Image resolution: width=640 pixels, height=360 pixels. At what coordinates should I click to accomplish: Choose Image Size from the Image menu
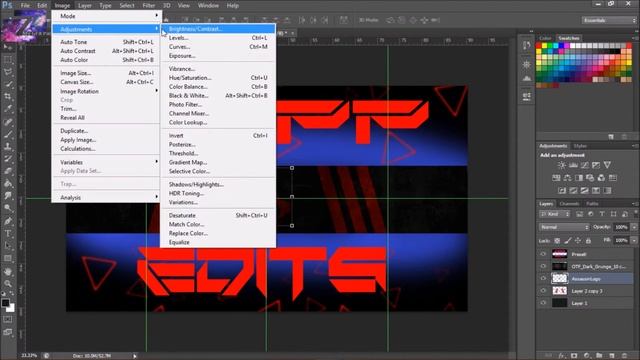click(106, 73)
